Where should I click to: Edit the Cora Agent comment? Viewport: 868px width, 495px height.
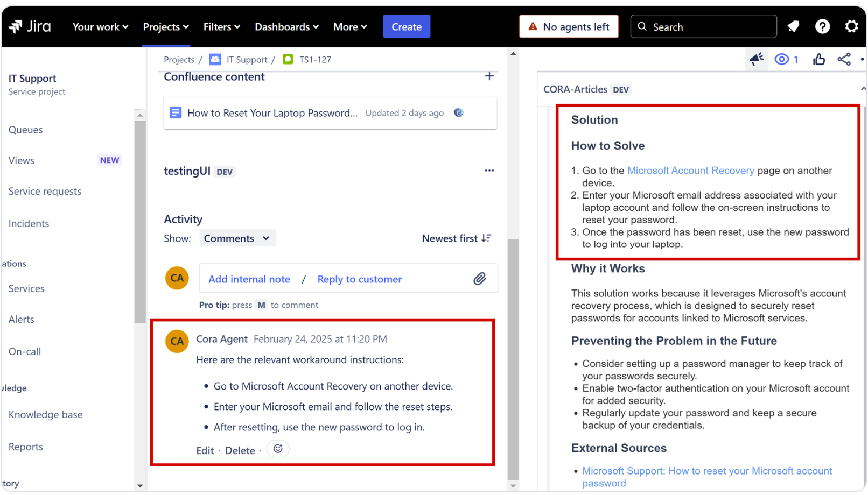click(205, 450)
